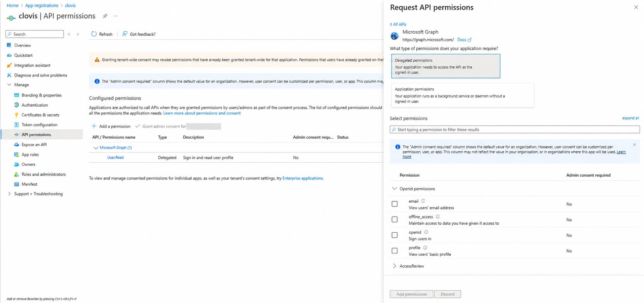Check the offline_access permission checkbox
Screen dimensions: 644x303
(x=394, y=219)
